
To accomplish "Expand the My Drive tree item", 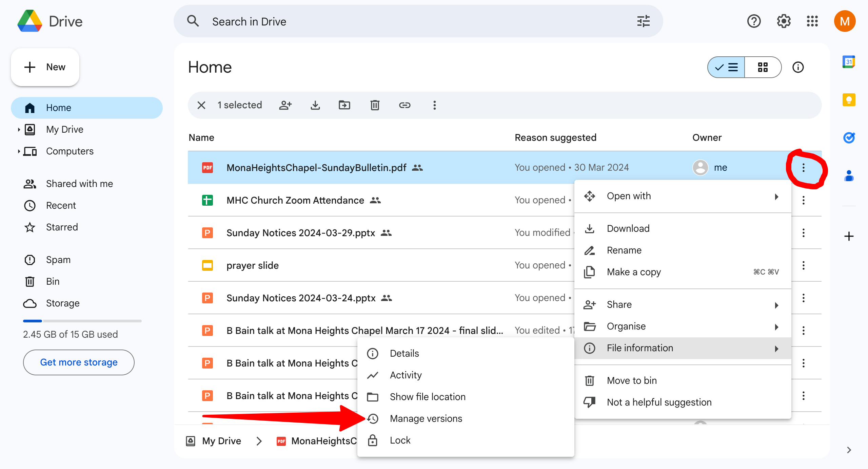I will coord(19,129).
